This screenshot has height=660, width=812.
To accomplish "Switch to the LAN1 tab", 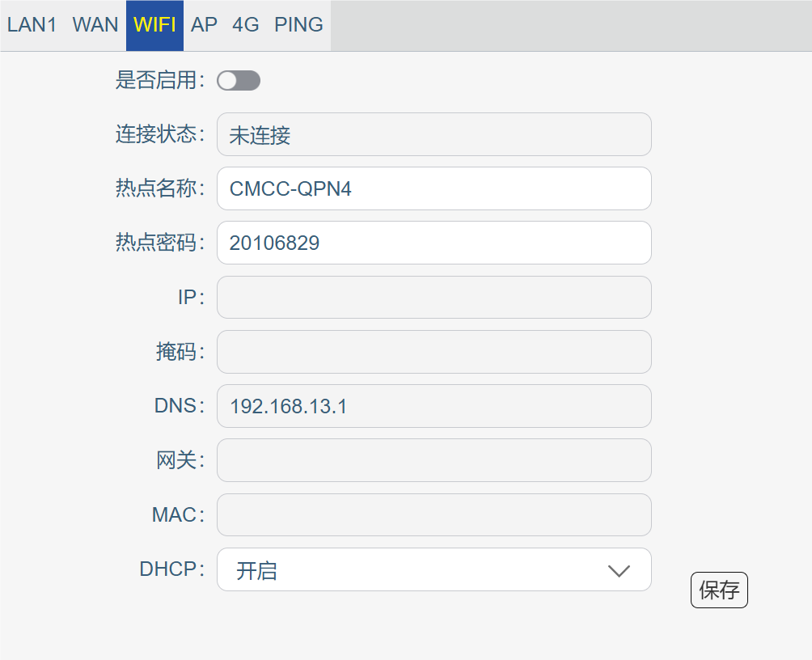I will [x=32, y=25].
